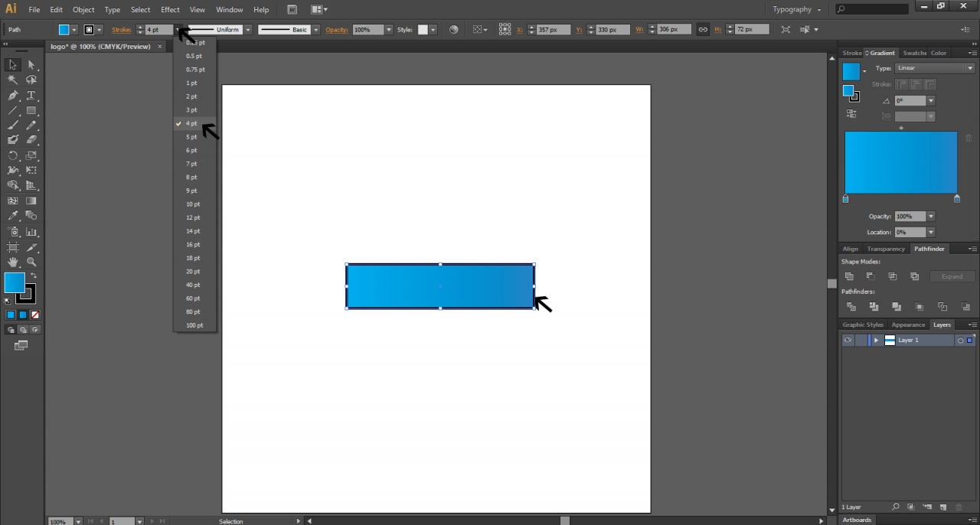This screenshot has width=980, height=525.
Task: Select the Artboard tool
Action: tap(13, 246)
